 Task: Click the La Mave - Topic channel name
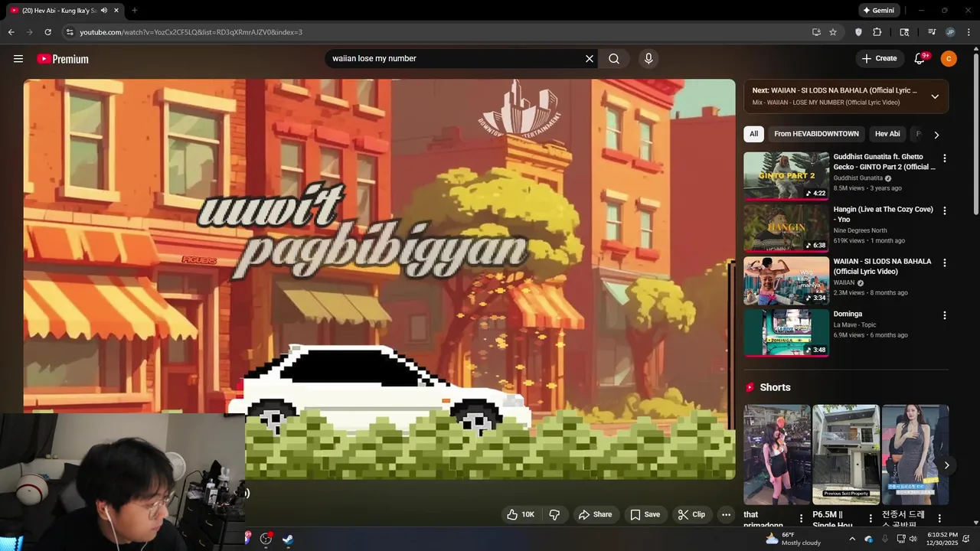pyautogui.click(x=855, y=325)
